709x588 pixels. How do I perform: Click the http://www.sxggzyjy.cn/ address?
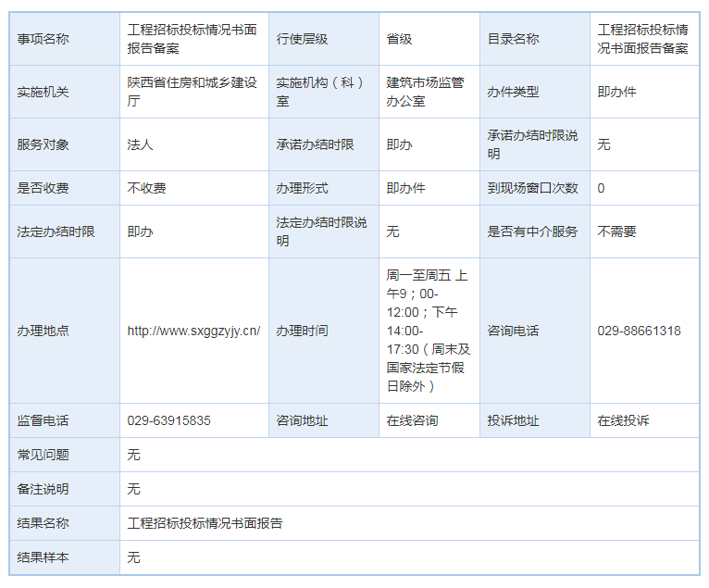point(193,331)
